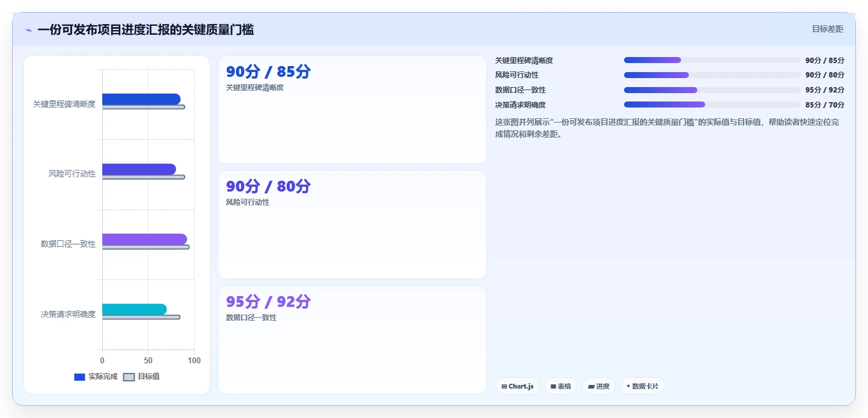Click the 决策请求明确度 chart axis label

tap(69, 313)
